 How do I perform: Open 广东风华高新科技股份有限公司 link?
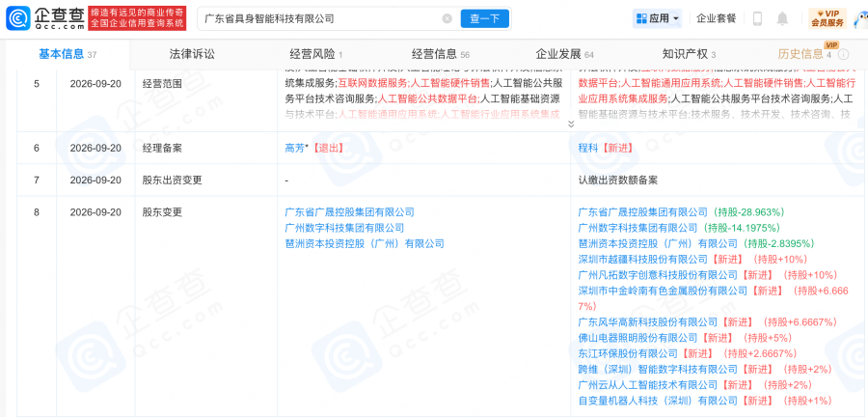pyautogui.click(x=648, y=321)
